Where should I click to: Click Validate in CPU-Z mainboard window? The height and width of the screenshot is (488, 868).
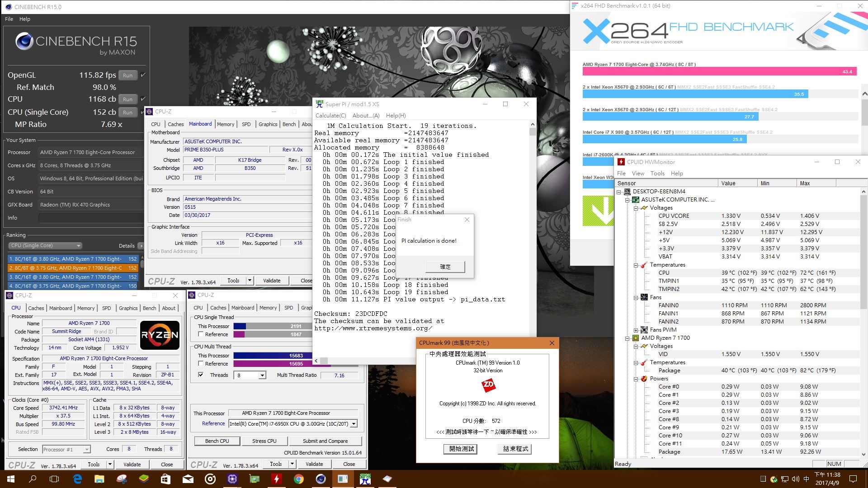point(272,281)
